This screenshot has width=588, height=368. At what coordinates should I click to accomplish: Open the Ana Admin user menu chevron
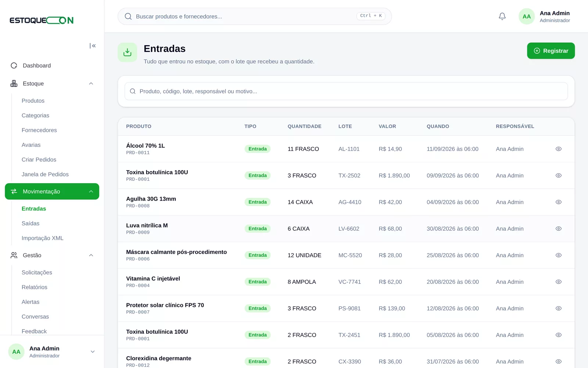[93, 352]
